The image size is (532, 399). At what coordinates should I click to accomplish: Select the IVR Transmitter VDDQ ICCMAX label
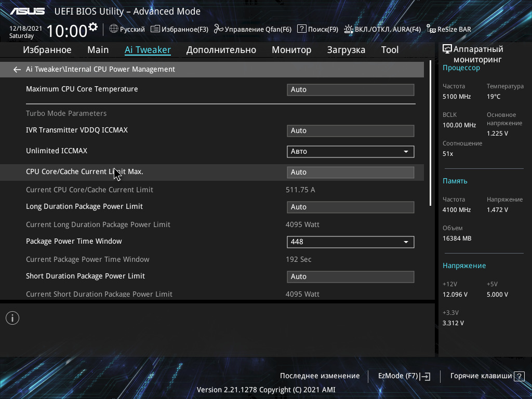click(77, 130)
